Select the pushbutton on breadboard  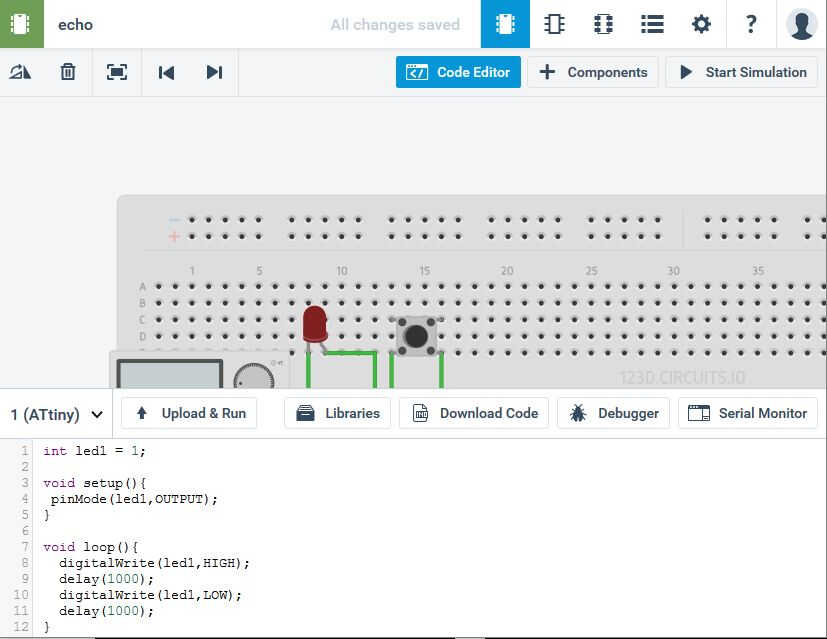416,336
